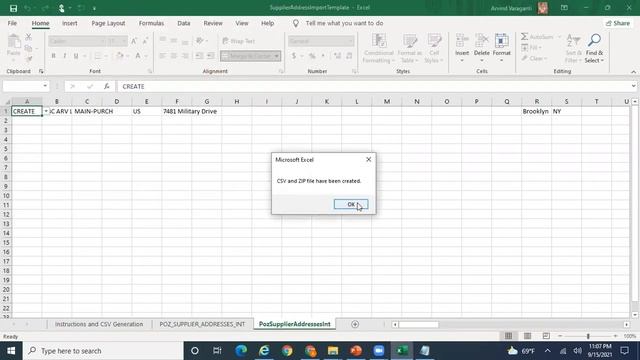Open Microsoft Edge from taskbar
The height and width of the screenshot is (360, 640).
tap(241, 351)
